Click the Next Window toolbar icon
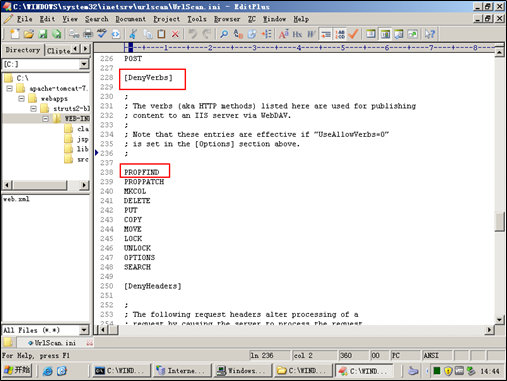Image resolution: width=507 pixels, height=381 pixels. [413, 34]
